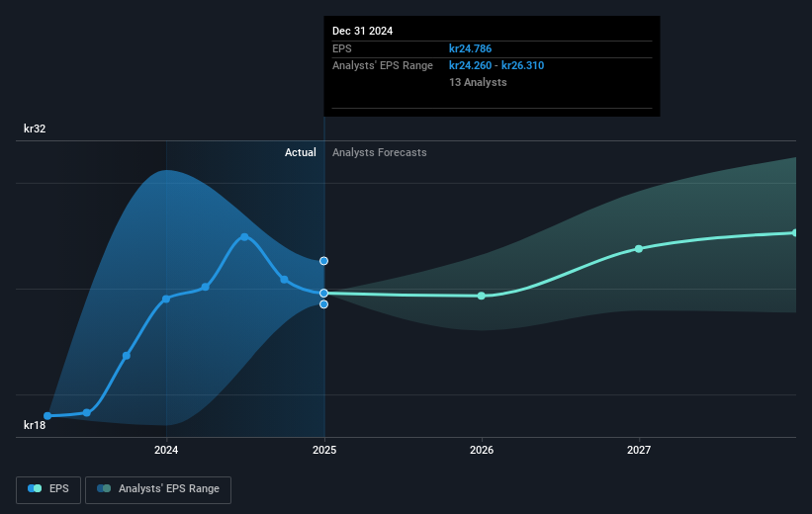The image size is (812, 514).
Task: Click the upper analyst range marker at 2025
Action: click(323, 261)
